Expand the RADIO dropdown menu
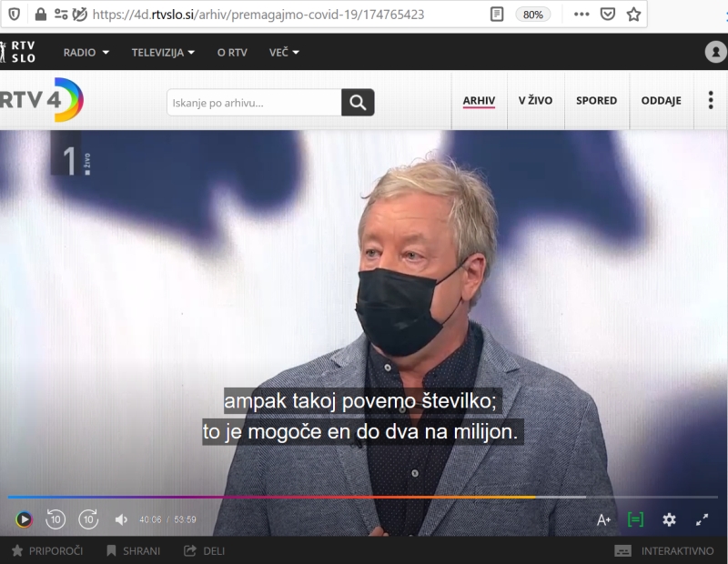 click(x=86, y=53)
